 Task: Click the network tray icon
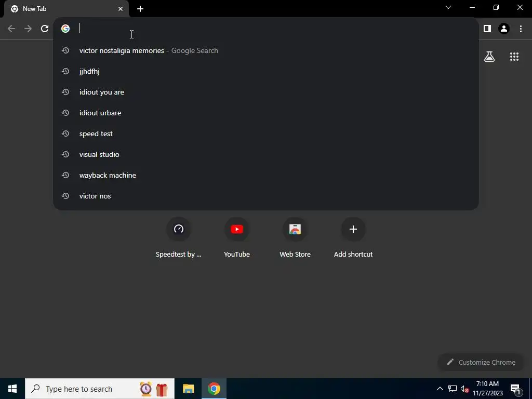tap(453, 389)
